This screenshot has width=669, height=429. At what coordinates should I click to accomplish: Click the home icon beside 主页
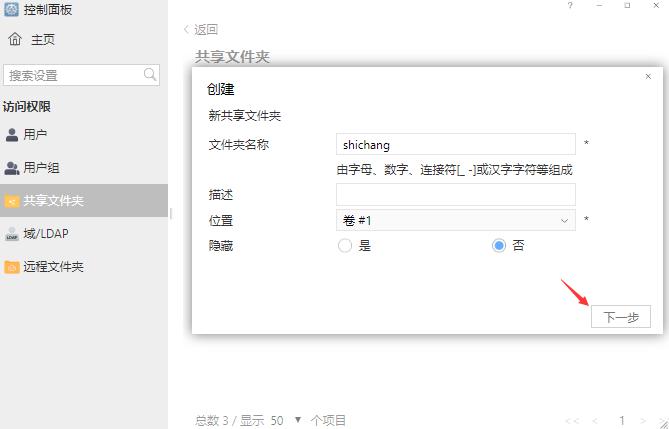point(15,40)
